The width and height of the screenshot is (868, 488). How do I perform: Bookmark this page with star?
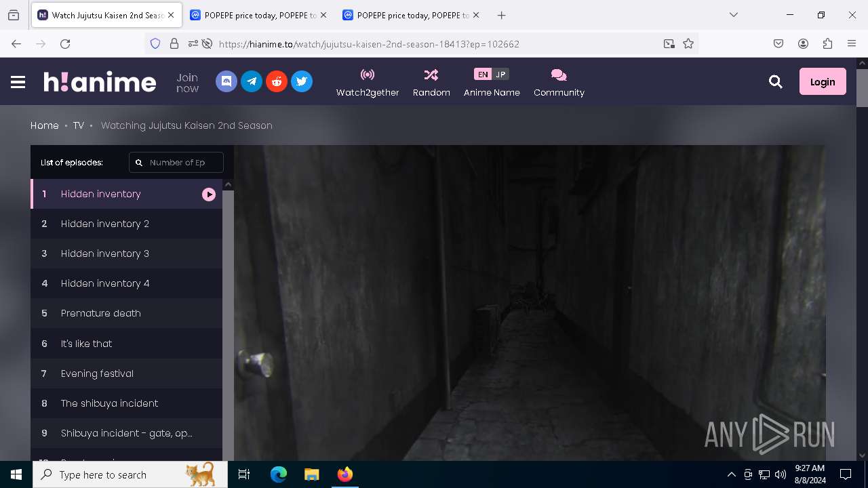(x=688, y=43)
